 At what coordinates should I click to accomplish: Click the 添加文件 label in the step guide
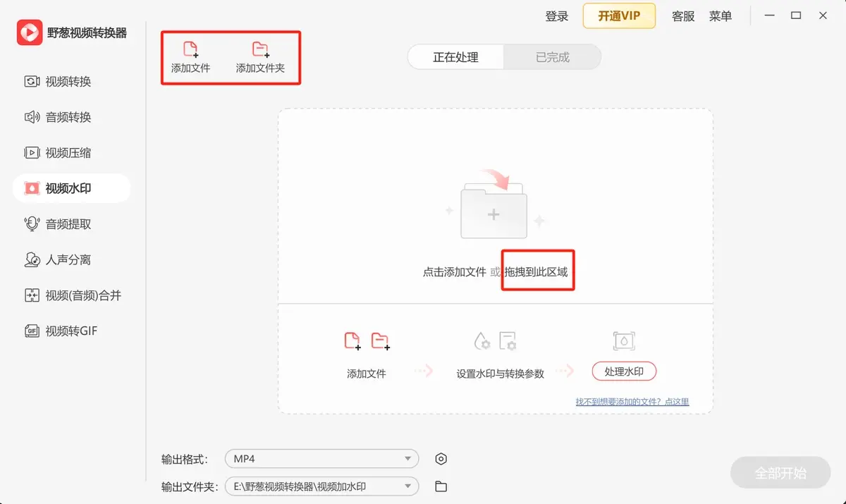coord(367,374)
